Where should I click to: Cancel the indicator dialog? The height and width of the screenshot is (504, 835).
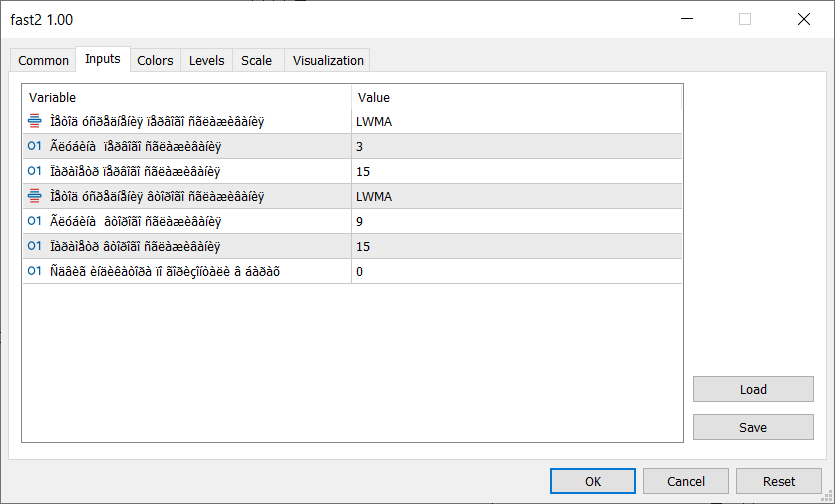click(x=686, y=482)
